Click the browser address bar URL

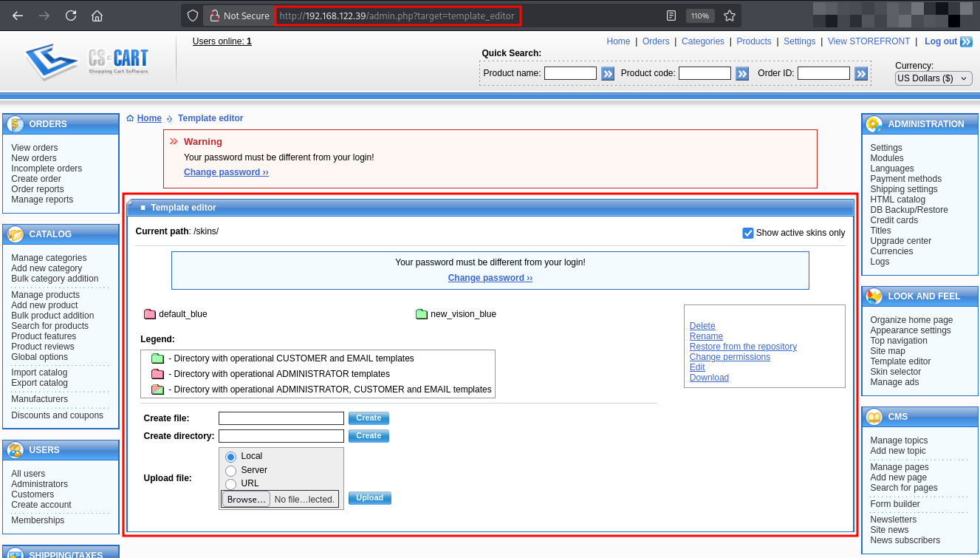(397, 16)
